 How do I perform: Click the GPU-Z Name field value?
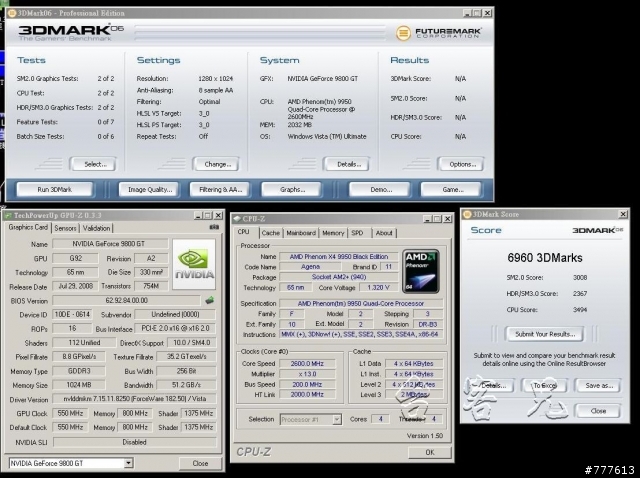click(x=110, y=244)
